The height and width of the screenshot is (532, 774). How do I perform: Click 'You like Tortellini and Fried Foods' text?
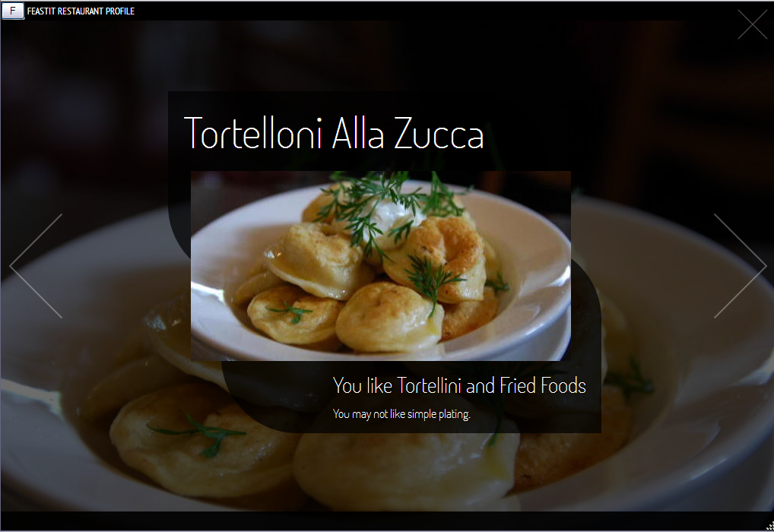click(459, 385)
